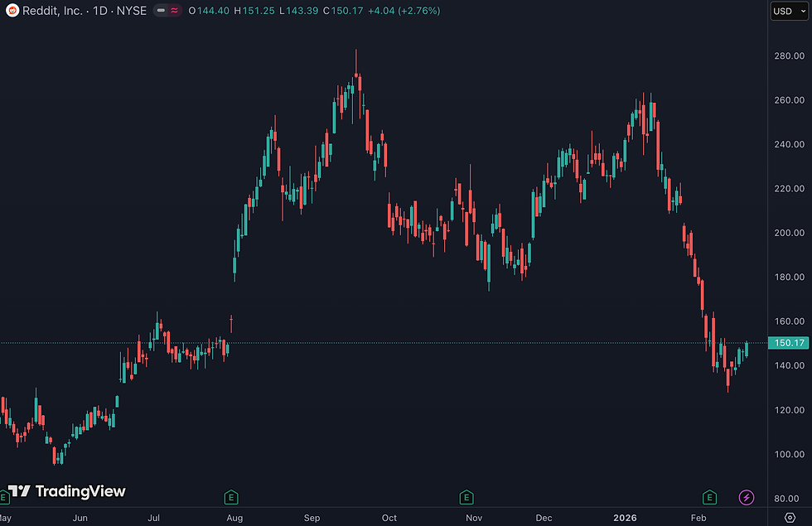Open the earnings marker above Feb
Image resolution: width=812 pixels, height=526 pixels.
[709, 498]
